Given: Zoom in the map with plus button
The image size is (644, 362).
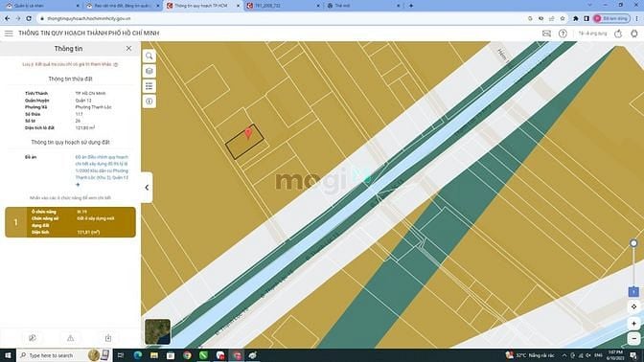Looking at the screenshot, I should click(x=633, y=324).
